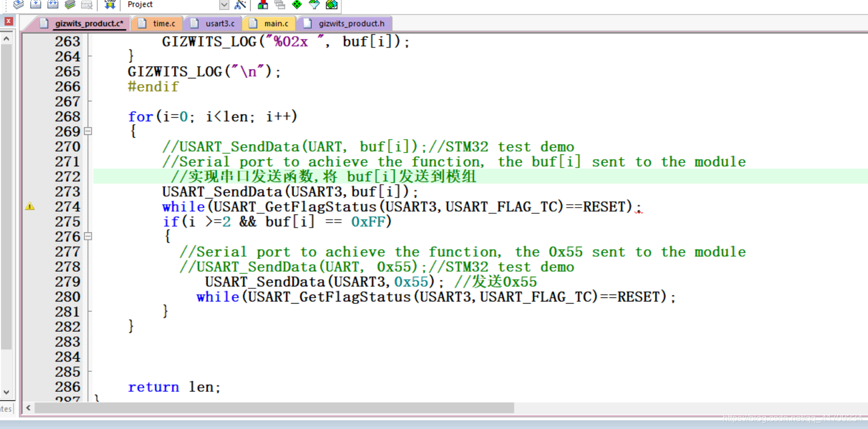Viewport: 868px width, 429px height.
Task: Open Options for Target magic wand icon
Action: [x=240, y=5]
